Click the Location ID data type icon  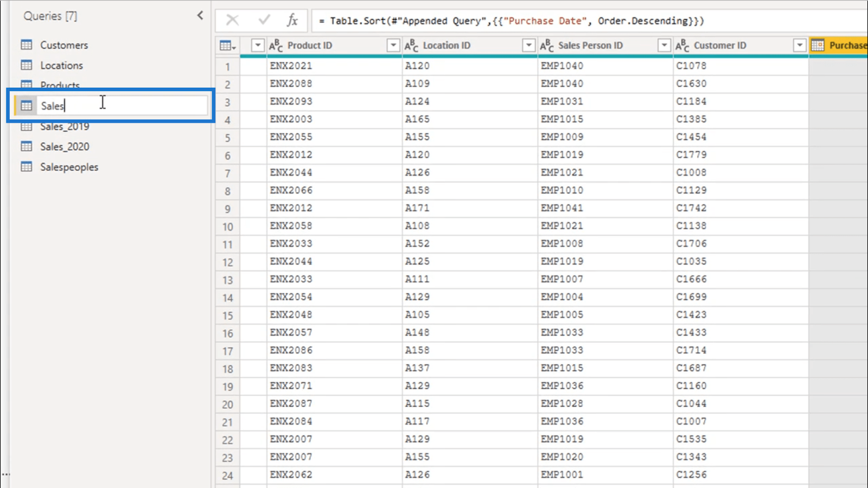pos(411,46)
